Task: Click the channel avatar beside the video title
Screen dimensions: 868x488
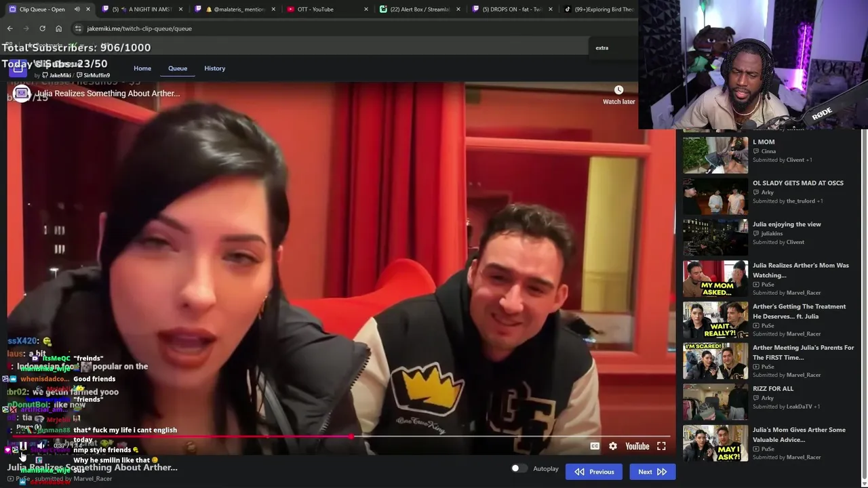Action: click(x=22, y=94)
